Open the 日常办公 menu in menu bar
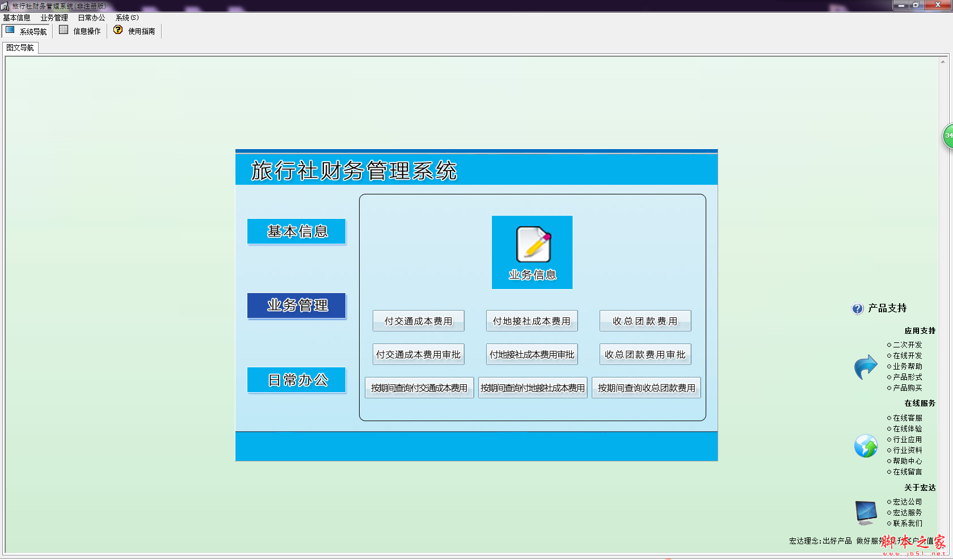 (x=91, y=18)
